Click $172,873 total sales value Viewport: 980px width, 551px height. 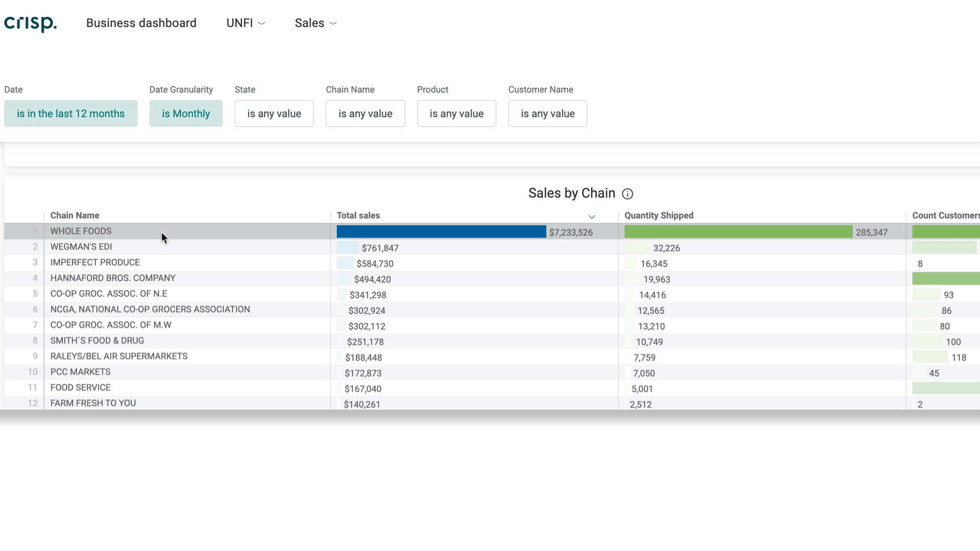click(363, 373)
